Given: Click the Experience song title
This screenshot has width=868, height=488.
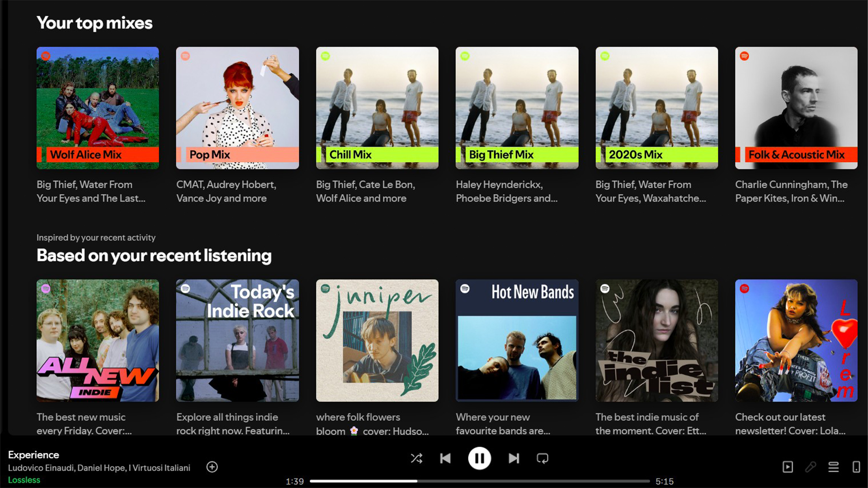Looking at the screenshot, I should 33,455.
